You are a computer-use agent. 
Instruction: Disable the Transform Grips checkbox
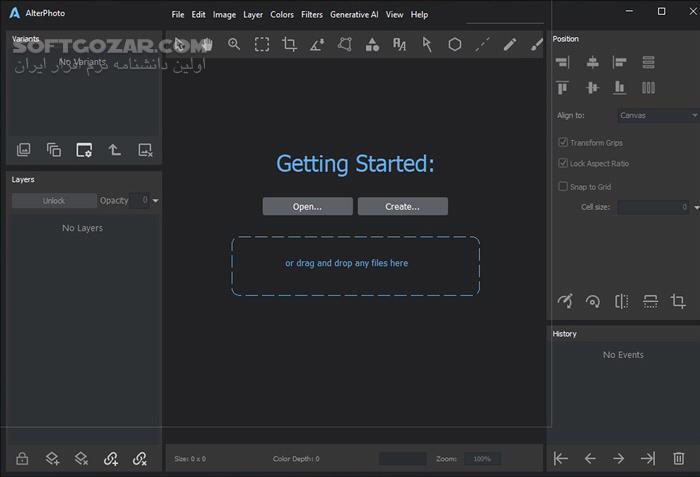(563, 143)
